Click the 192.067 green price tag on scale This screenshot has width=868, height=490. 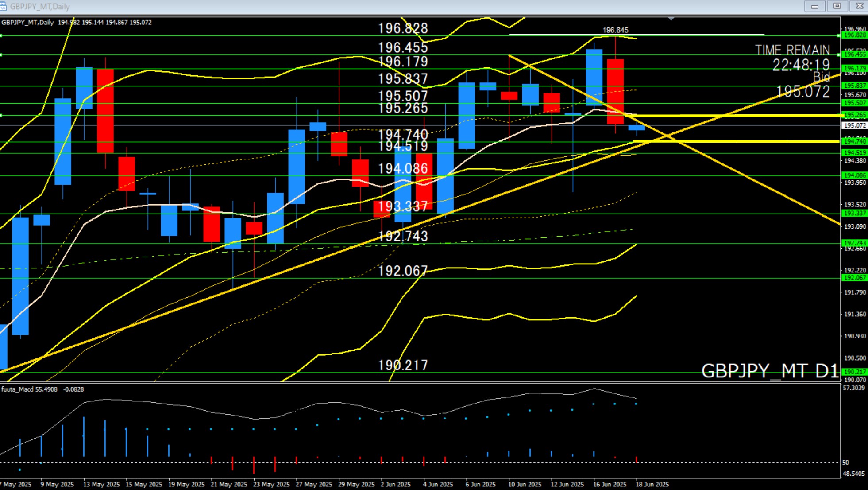coord(854,278)
